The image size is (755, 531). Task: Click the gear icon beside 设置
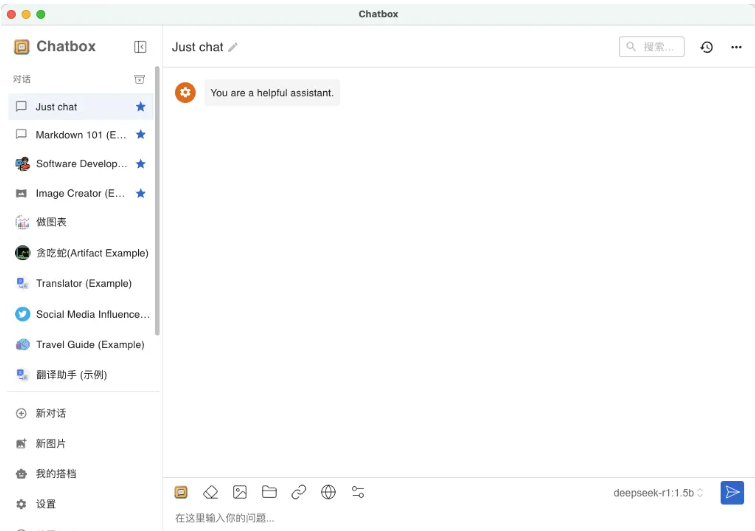tap(21, 504)
